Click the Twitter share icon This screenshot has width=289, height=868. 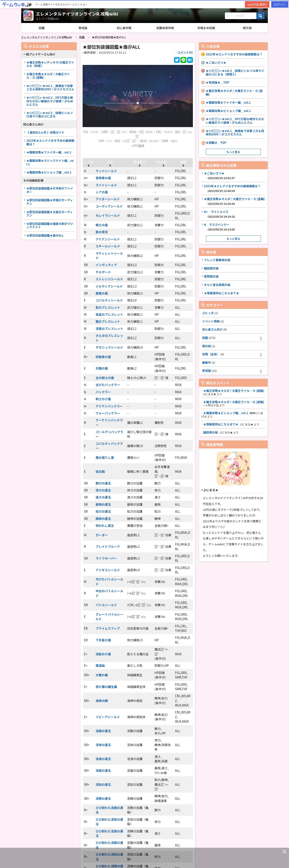(x=177, y=60)
